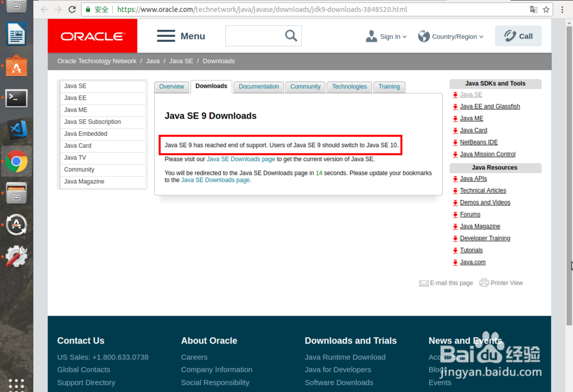Click the Printer View printer icon
Screen dimensions: 573x392
click(x=484, y=283)
